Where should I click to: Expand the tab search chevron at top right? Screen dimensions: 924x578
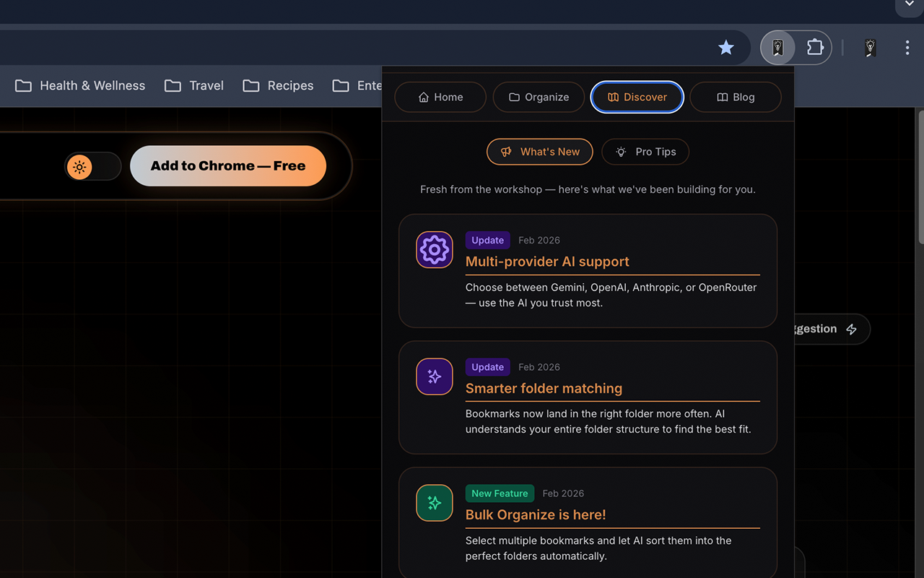909,5
